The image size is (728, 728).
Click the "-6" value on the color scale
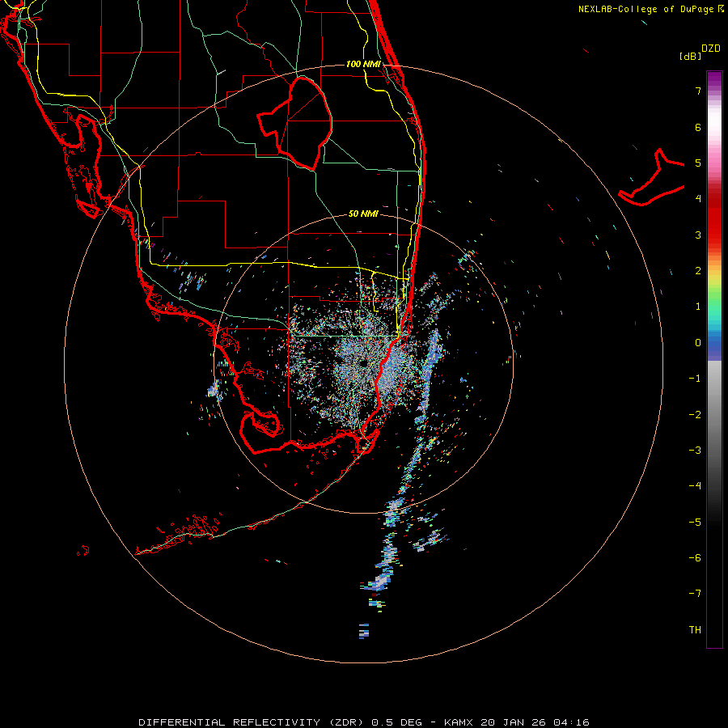[695, 558]
